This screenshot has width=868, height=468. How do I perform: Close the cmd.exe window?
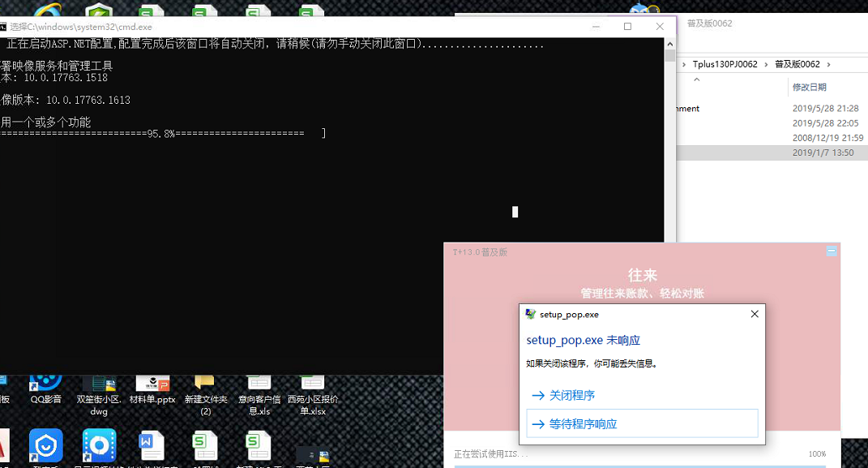659,27
